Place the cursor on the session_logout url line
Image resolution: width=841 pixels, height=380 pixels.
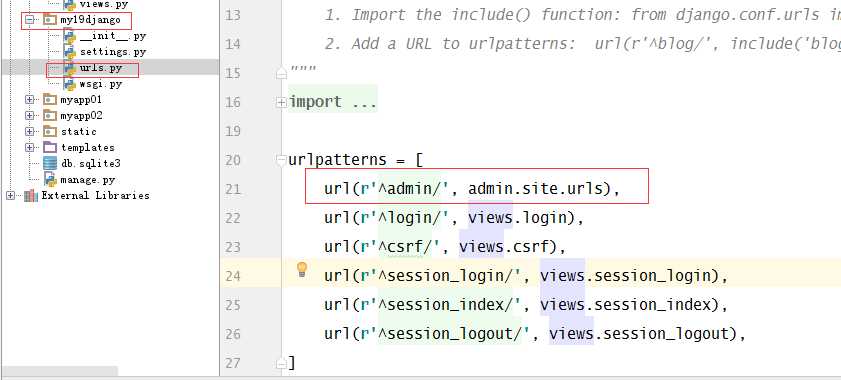click(535, 334)
